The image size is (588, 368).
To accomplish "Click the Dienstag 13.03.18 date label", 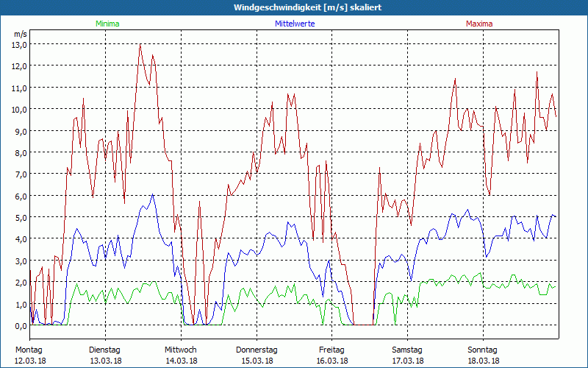I will coord(105,355).
